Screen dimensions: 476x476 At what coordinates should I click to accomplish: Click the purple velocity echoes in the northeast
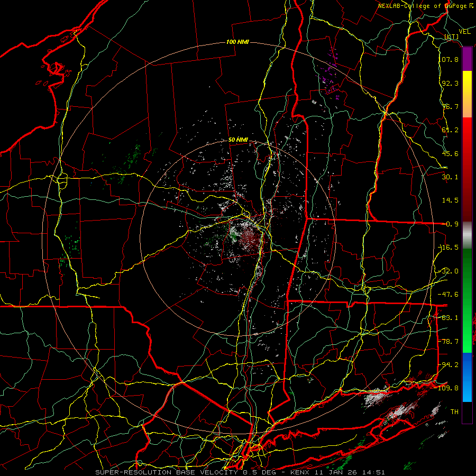329,76
